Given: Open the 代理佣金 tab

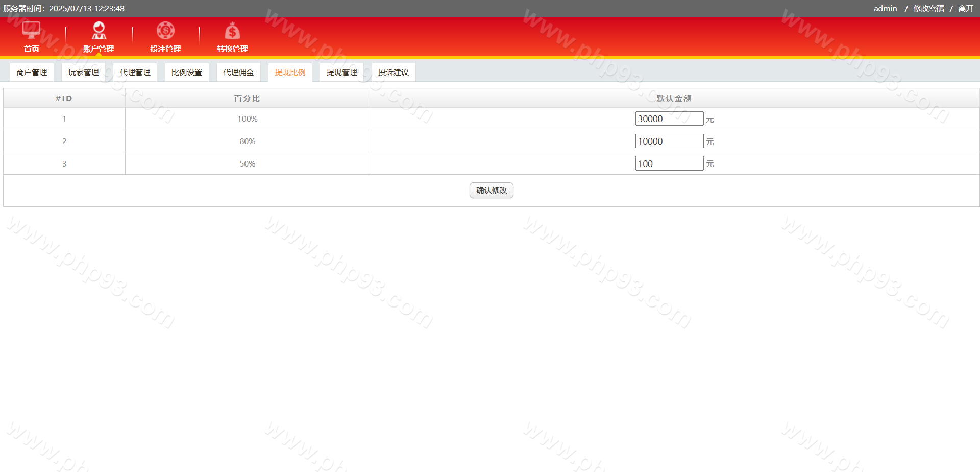Looking at the screenshot, I should [x=238, y=73].
